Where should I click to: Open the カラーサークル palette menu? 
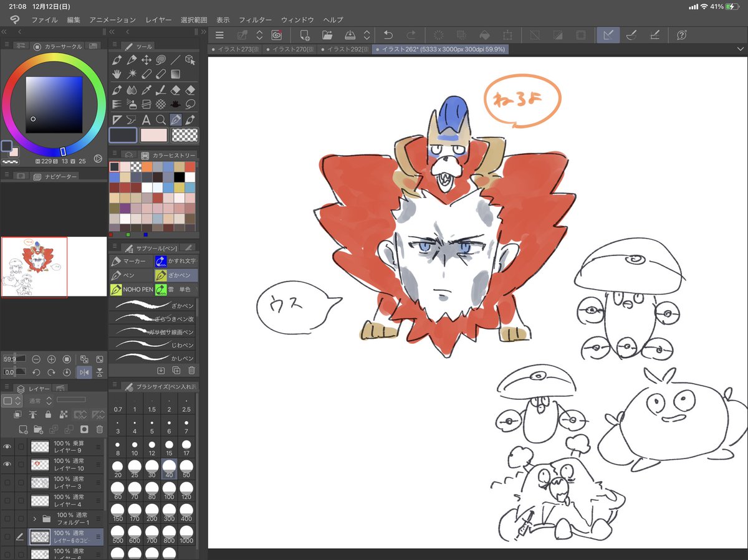(x=6, y=45)
